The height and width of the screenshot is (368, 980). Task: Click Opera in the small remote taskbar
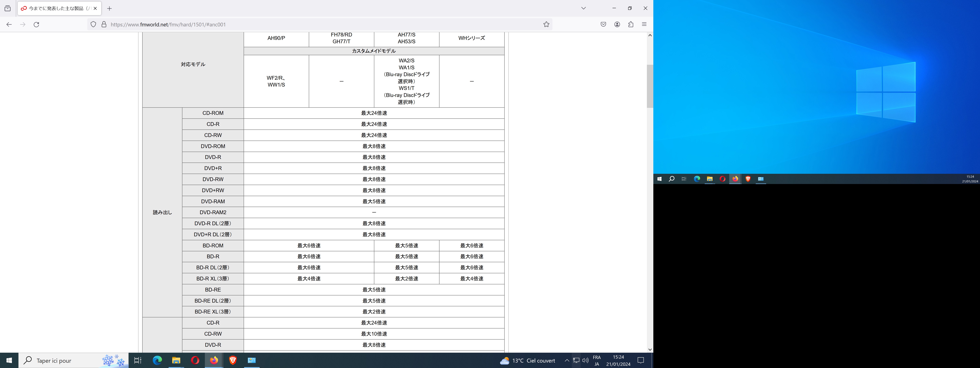(x=722, y=179)
